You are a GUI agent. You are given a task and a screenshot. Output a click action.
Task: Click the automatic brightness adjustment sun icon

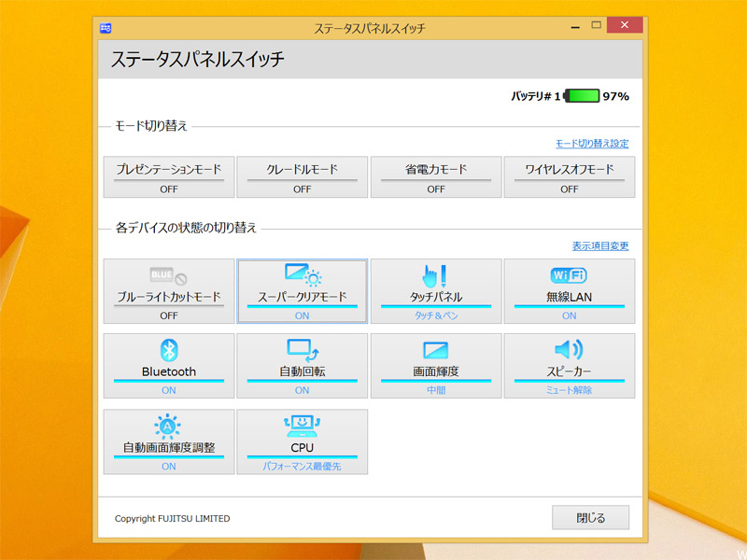pyautogui.click(x=168, y=426)
